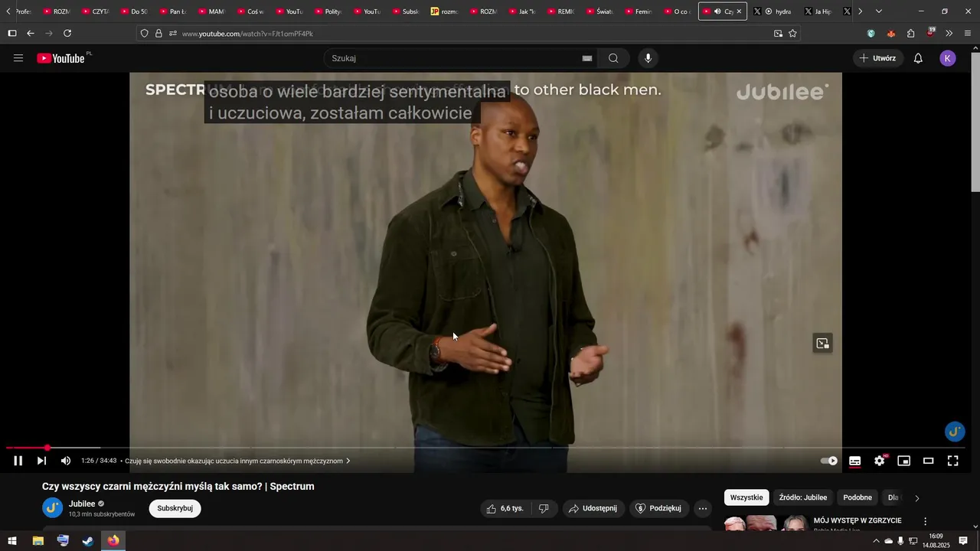The width and height of the screenshot is (980, 551).
Task: Switch to the REMIK tab
Action: 562,11
